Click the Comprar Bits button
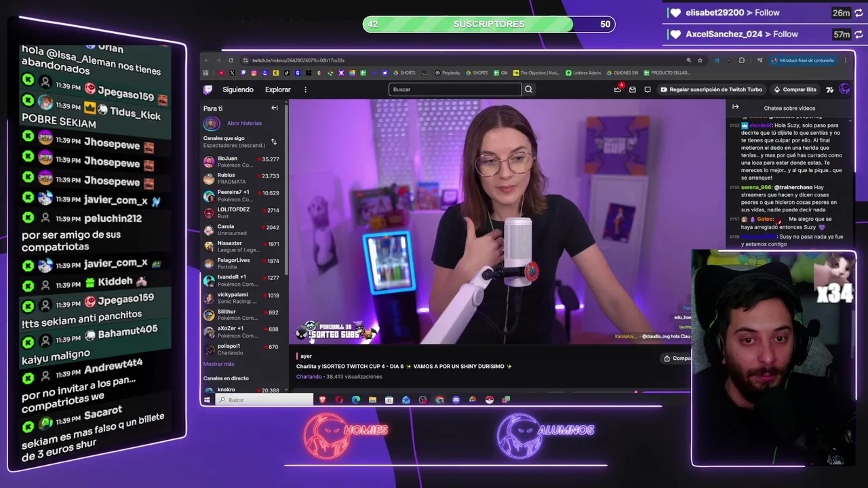 pyautogui.click(x=795, y=89)
